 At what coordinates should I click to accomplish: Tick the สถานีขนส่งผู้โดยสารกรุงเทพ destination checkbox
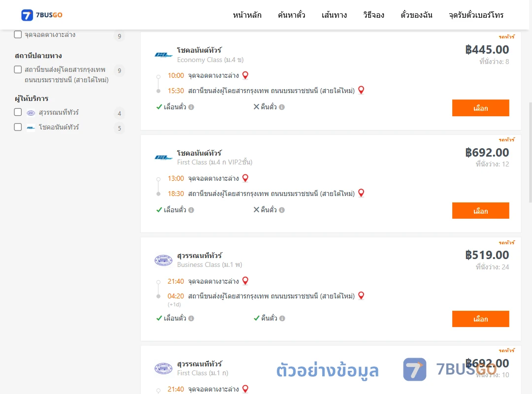pos(18,69)
